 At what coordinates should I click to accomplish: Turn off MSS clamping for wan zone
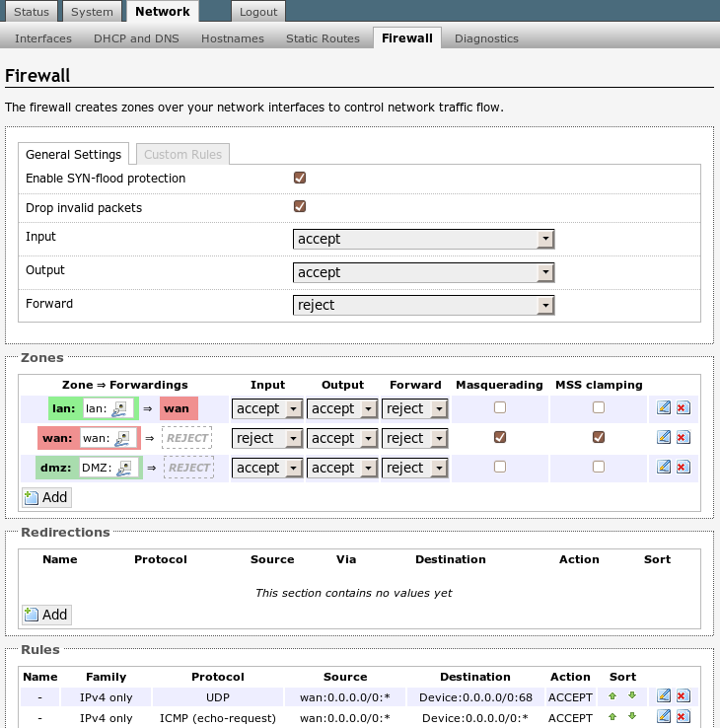(x=599, y=437)
